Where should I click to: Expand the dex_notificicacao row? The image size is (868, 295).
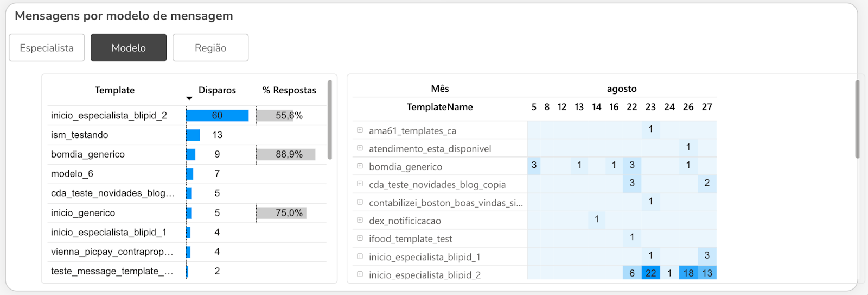(x=360, y=220)
